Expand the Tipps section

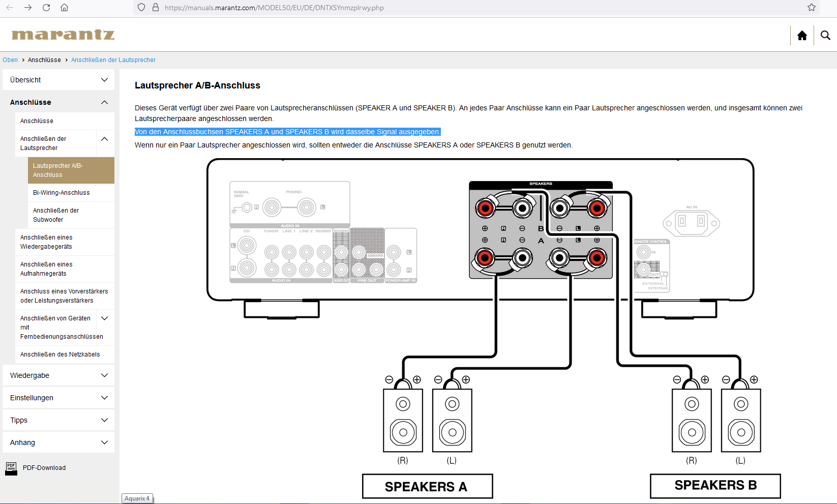click(x=104, y=420)
